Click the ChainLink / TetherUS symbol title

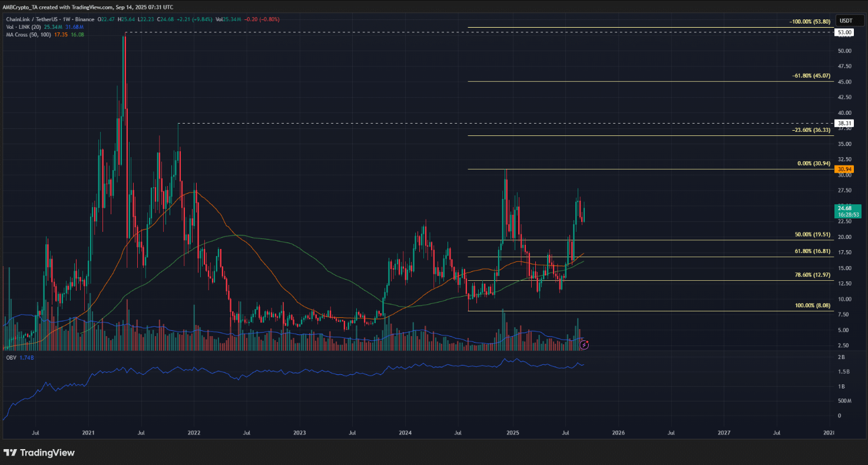coord(31,19)
